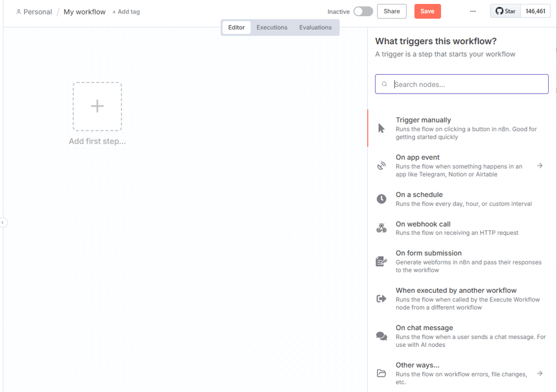The width and height of the screenshot is (557, 392).
Task: Expand the collapsed left sidebar
Action: coord(3,223)
